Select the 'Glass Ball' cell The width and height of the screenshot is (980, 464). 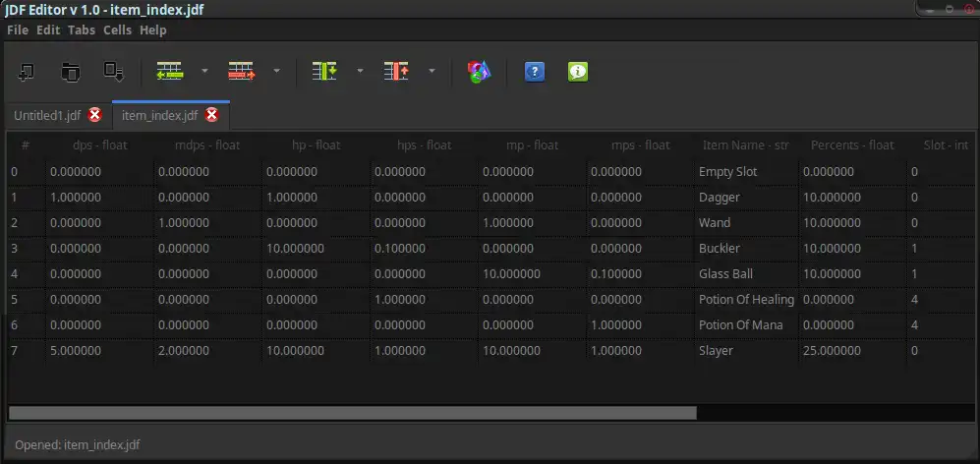pyautogui.click(x=746, y=274)
